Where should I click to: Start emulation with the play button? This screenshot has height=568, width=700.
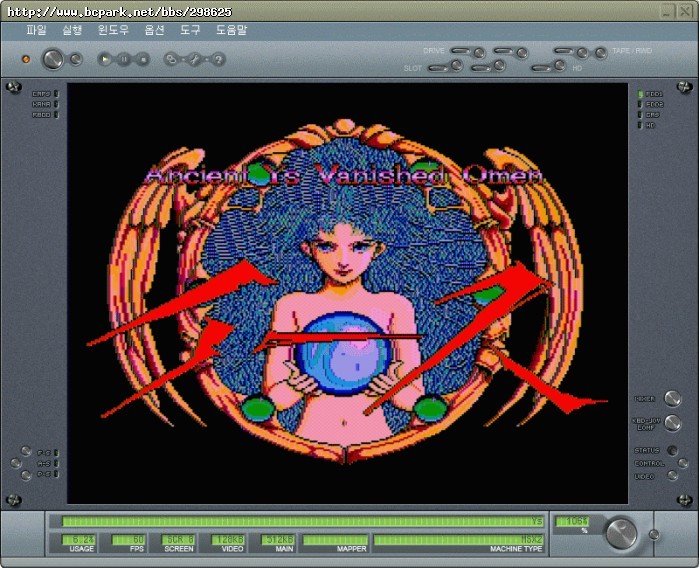coord(105,59)
